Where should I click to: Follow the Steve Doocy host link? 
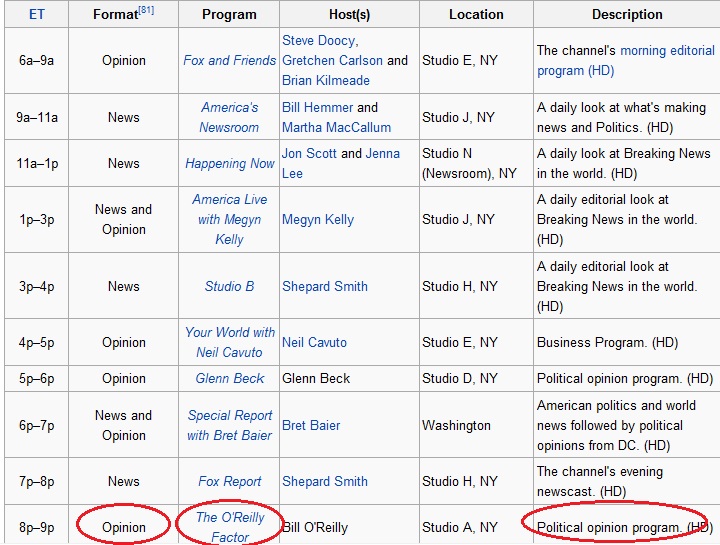318,40
